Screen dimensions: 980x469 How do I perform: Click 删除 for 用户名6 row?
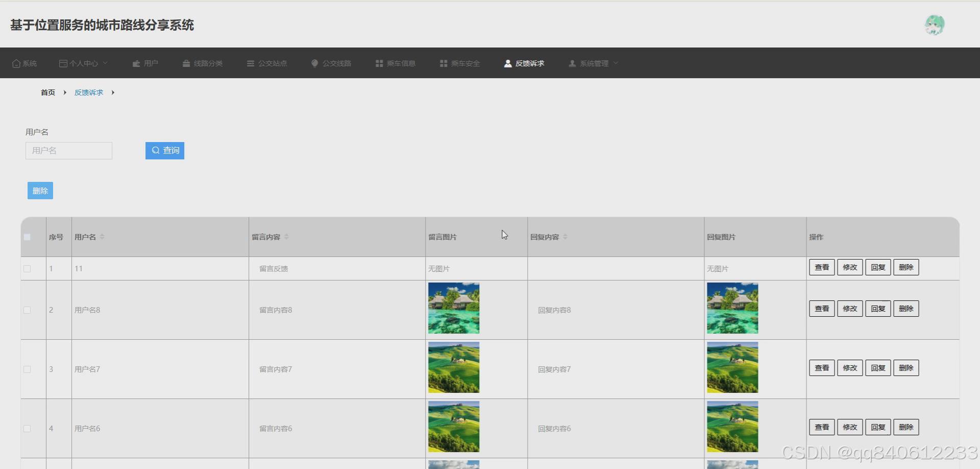pyautogui.click(x=906, y=427)
